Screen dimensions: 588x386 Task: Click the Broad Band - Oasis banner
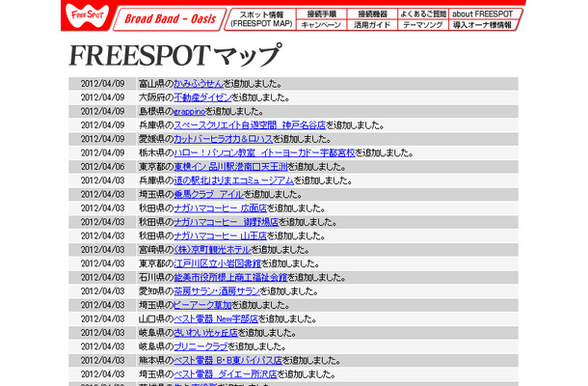170,18
